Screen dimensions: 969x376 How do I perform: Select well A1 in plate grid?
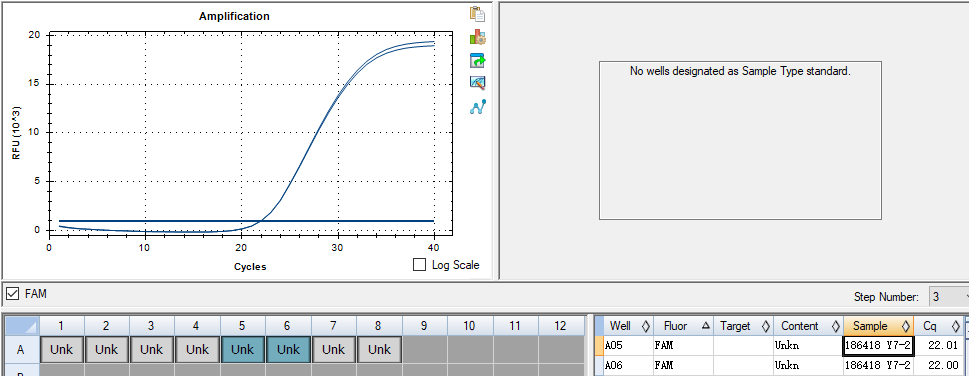point(61,349)
